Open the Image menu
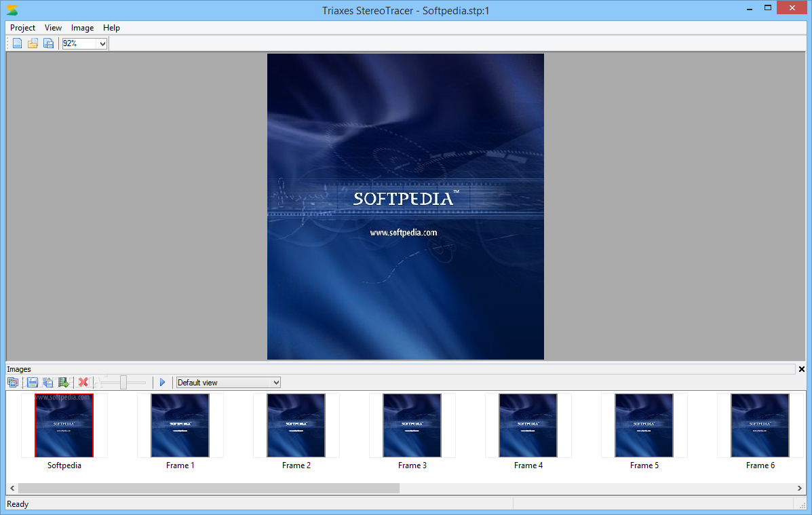This screenshot has width=812, height=515. click(82, 28)
